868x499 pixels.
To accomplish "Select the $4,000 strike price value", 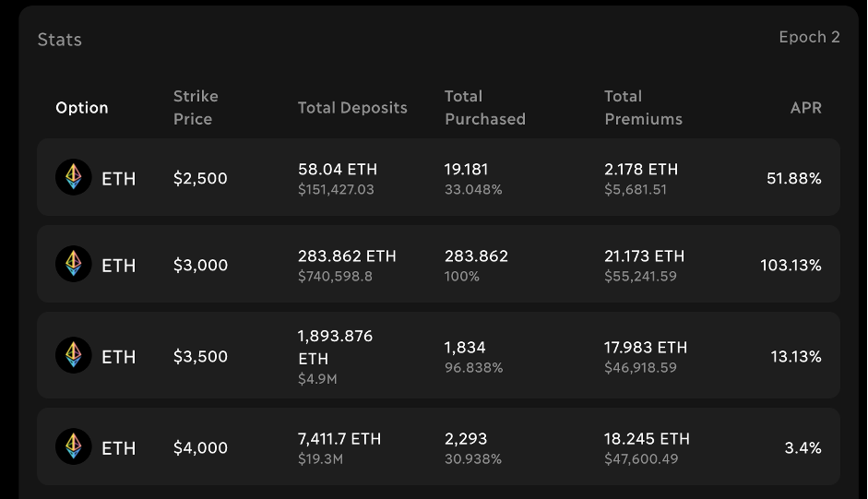I will click(200, 447).
